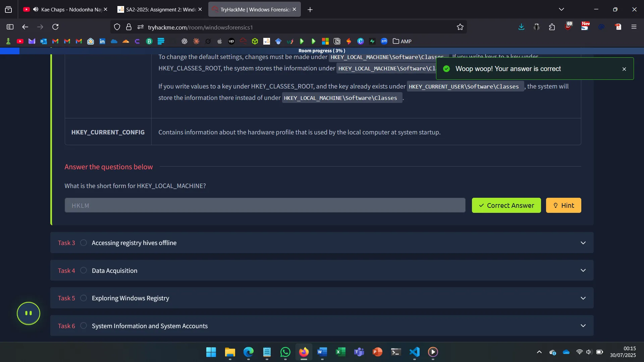Click the yellow Hint button
Image resolution: width=644 pixels, height=362 pixels.
point(563,205)
